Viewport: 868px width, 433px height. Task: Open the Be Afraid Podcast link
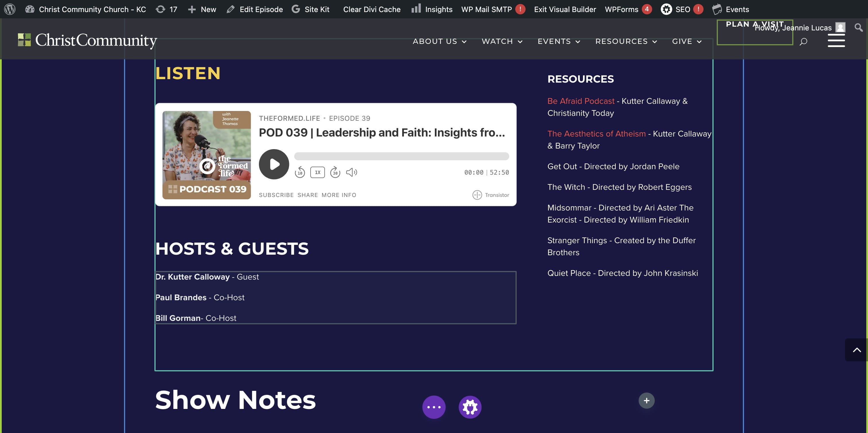[x=581, y=101]
